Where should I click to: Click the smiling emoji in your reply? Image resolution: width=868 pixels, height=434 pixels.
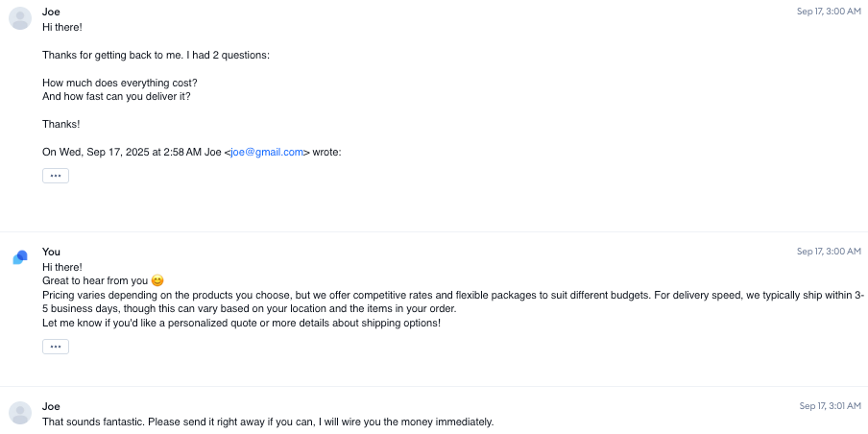[157, 280]
